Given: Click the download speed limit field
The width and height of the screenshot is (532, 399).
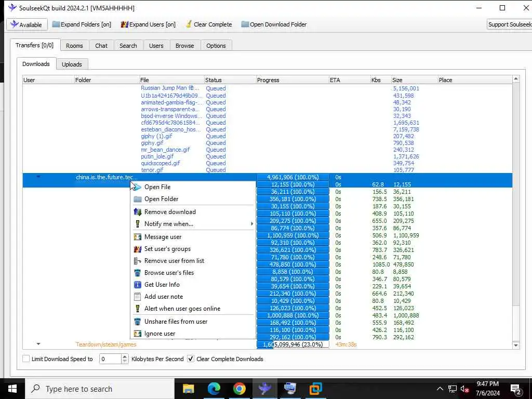Looking at the screenshot, I should (110, 358).
